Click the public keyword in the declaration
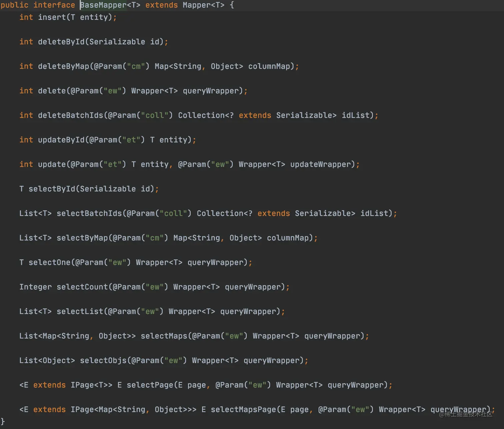Viewport: 504px width, 429px height. (x=14, y=5)
